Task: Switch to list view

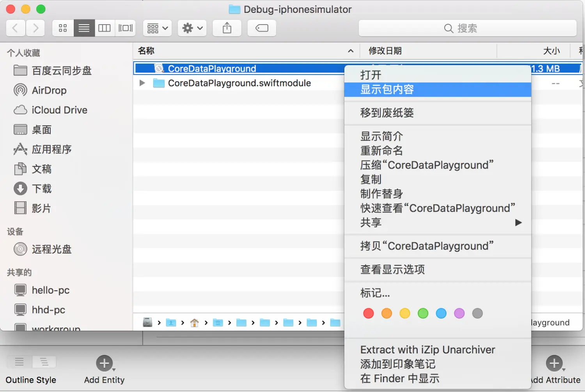Action: [84, 28]
